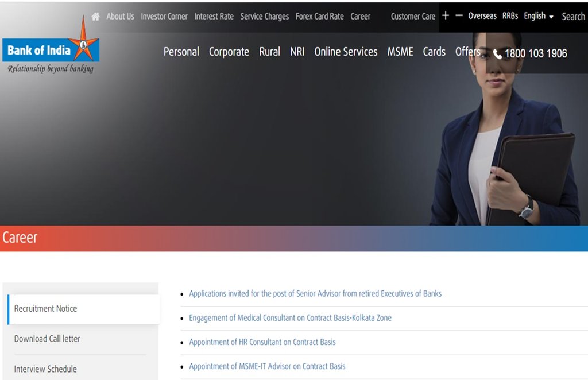Click the phone icon beside 1800 103 1906
588x380 pixels.
pos(497,54)
